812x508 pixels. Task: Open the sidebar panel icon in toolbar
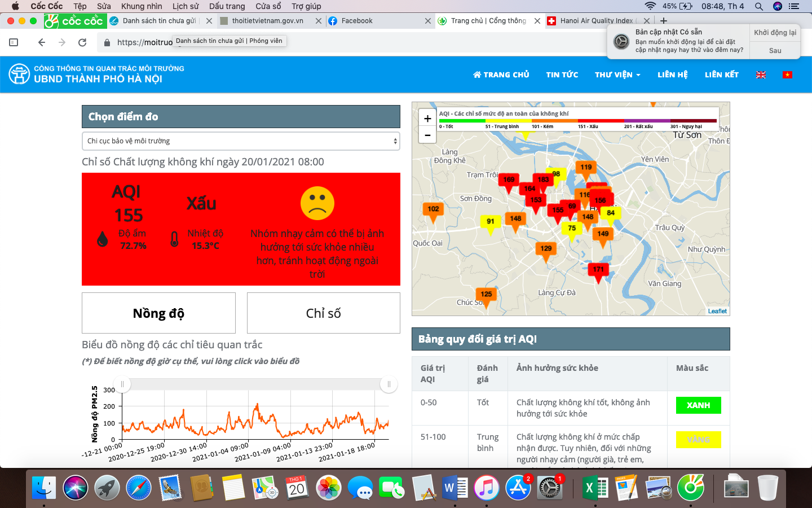pyautogui.click(x=14, y=42)
